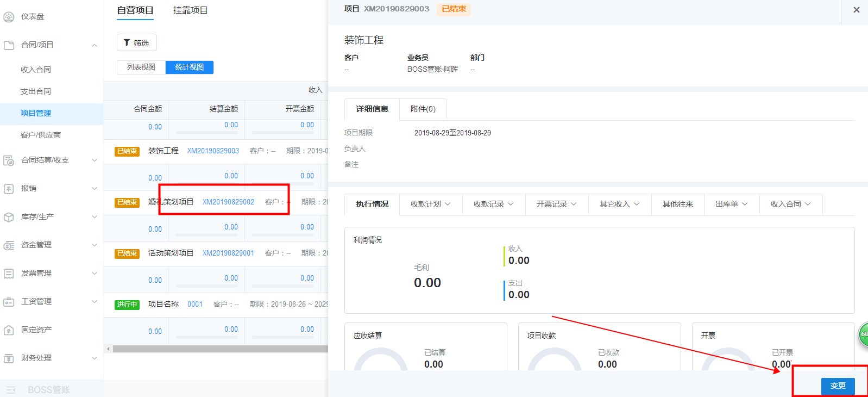Image resolution: width=868 pixels, height=397 pixels.
Task: Open 支出合同 in the sidebar
Action: pyautogui.click(x=36, y=92)
